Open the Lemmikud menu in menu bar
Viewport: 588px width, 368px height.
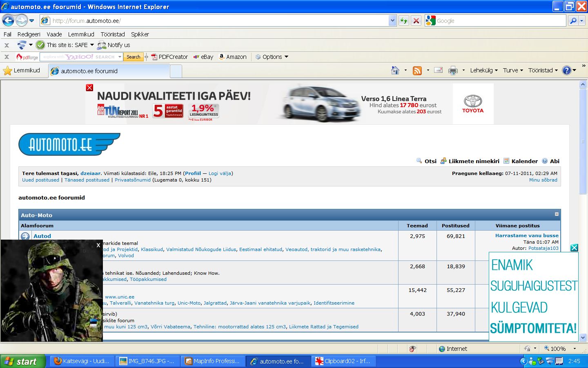click(x=81, y=34)
